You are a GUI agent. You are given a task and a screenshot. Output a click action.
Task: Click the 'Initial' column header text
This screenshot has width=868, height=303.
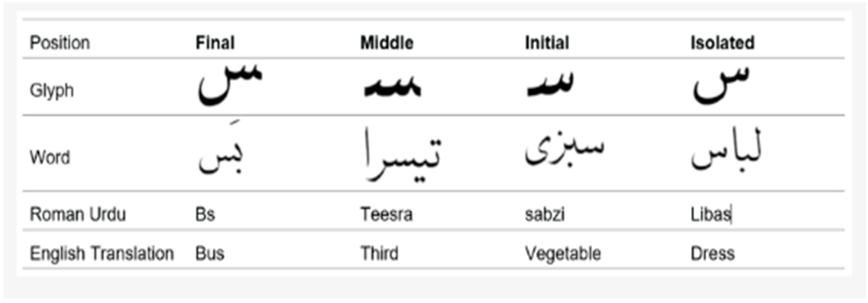coord(547,43)
